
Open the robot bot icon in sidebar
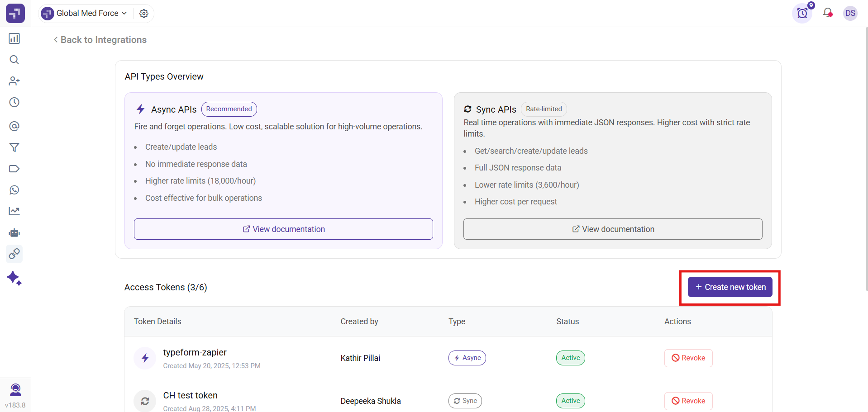point(14,232)
